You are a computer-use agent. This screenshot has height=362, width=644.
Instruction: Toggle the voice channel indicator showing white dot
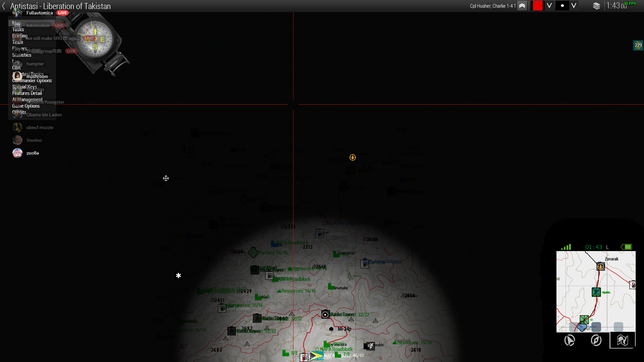562,6
